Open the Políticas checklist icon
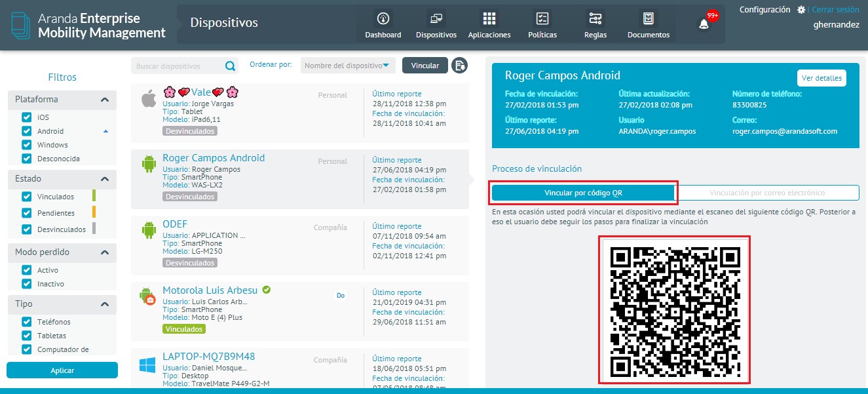Image resolution: width=868 pixels, height=394 pixels. 542,18
